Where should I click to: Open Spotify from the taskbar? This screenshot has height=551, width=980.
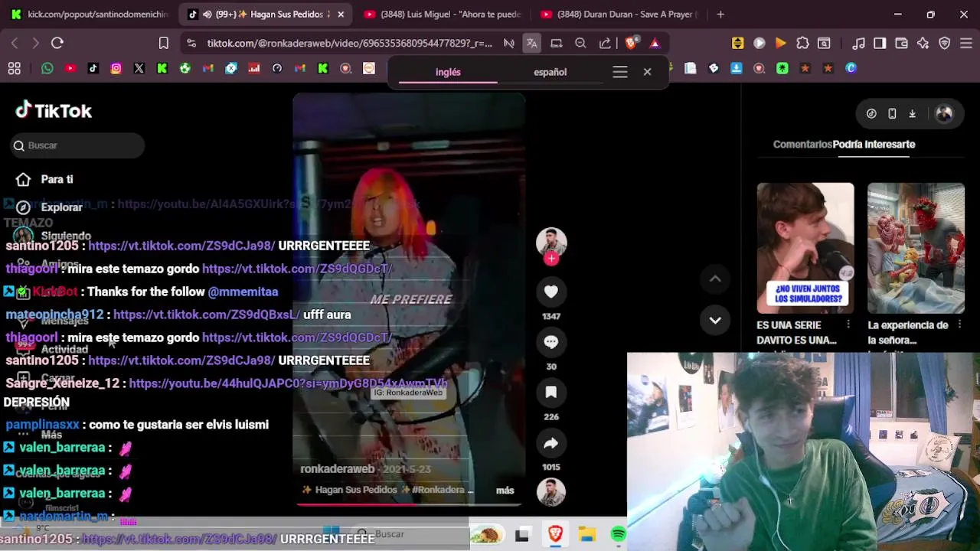pyautogui.click(x=619, y=534)
